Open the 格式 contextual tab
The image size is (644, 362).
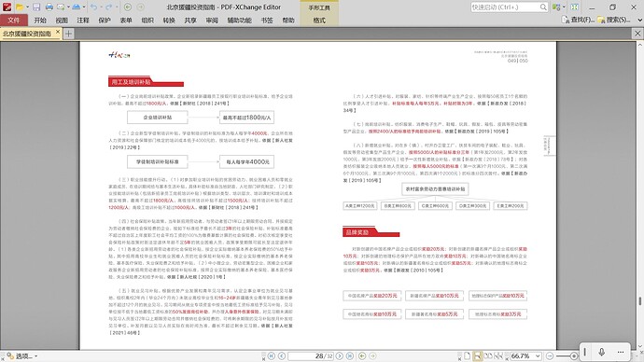pyautogui.click(x=319, y=21)
